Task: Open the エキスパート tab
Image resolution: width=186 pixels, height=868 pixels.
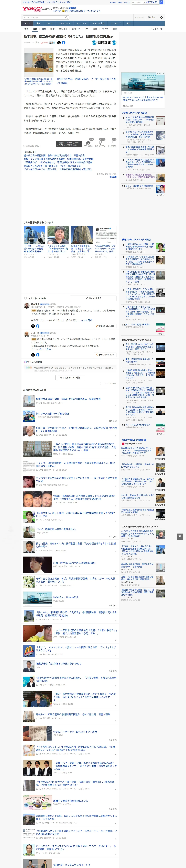Action: tap(64, 23)
